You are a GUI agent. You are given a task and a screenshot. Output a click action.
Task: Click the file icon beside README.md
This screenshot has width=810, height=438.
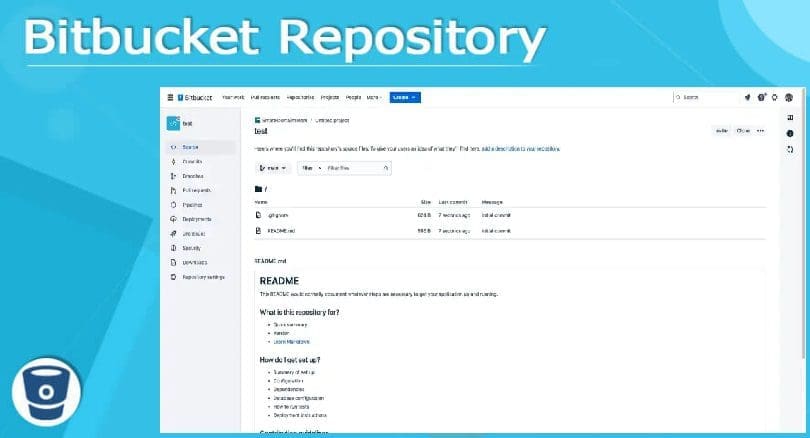(x=258, y=231)
